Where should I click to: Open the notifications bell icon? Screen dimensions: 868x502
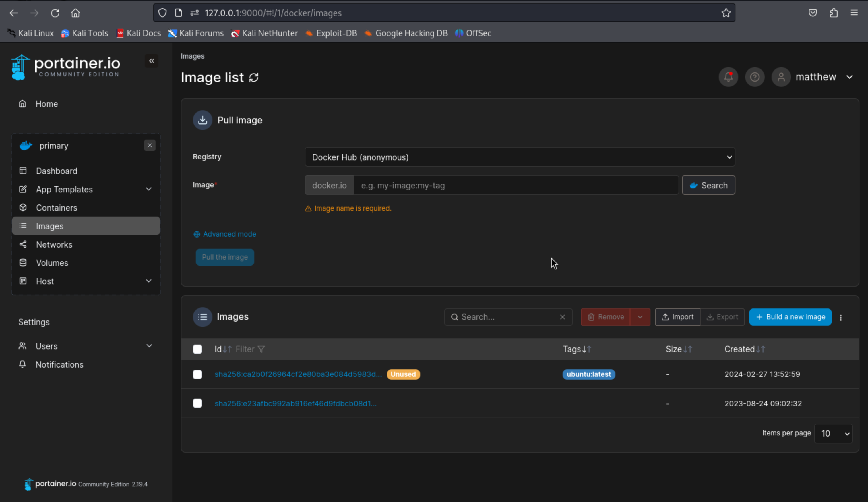(728, 77)
